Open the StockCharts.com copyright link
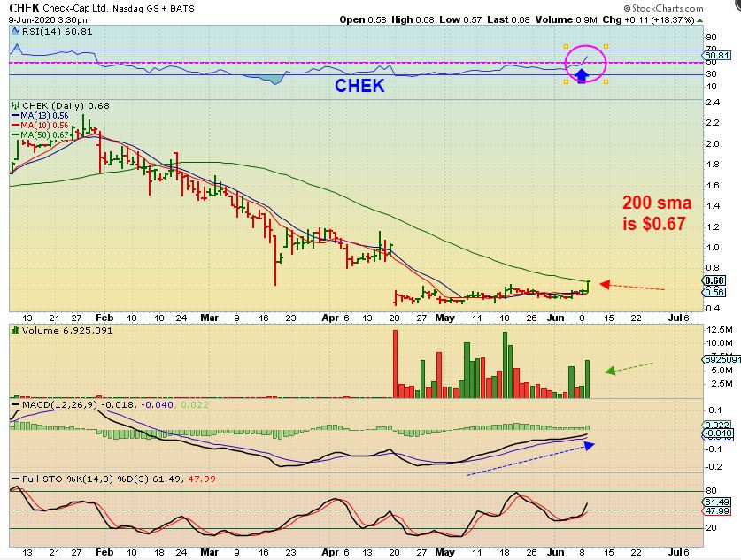 pyautogui.click(x=663, y=8)
